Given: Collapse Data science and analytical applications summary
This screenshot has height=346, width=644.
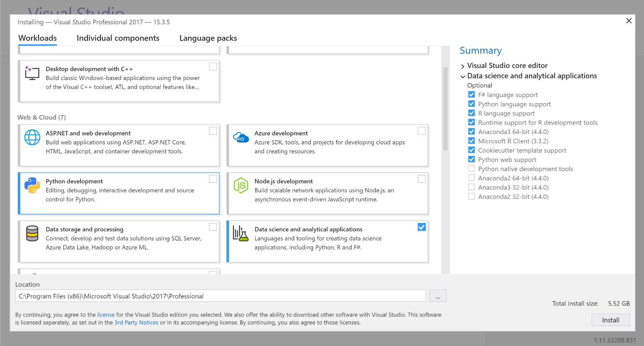Looking at the screenshot, I should pyautogui.click(x=463, y=76).
